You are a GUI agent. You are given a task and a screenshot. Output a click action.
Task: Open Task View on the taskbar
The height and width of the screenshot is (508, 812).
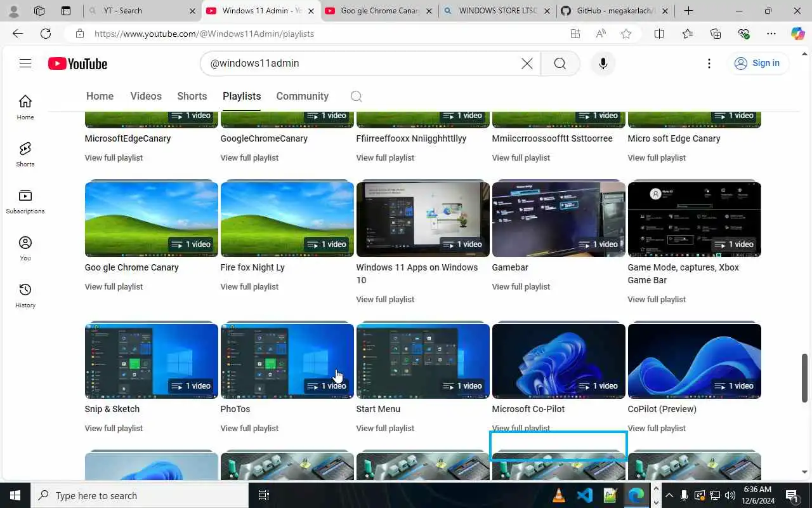click(264, 495)
